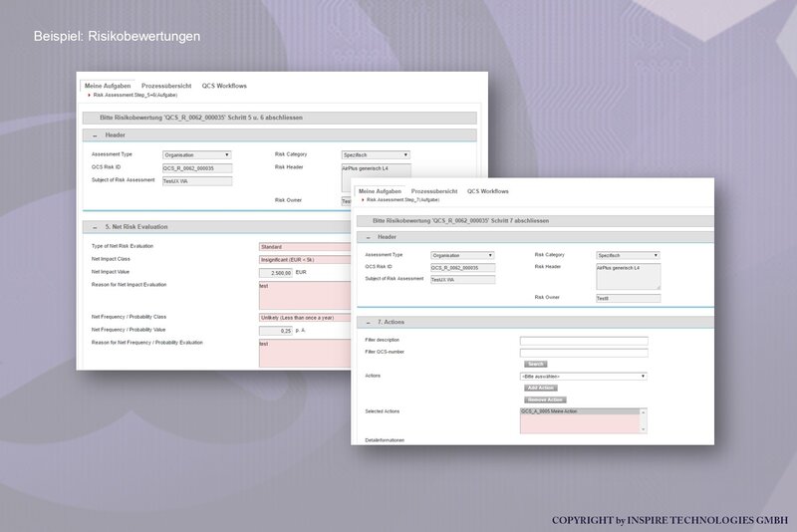Collapse the Header section in the front window
Screen dimensions: 797x532
368,237
